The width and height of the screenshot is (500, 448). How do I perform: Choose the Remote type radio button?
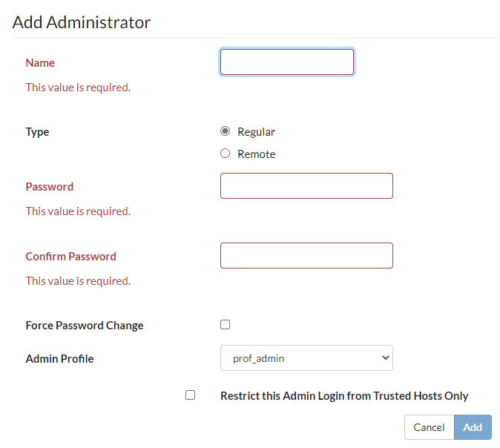[x=226, y=154]
